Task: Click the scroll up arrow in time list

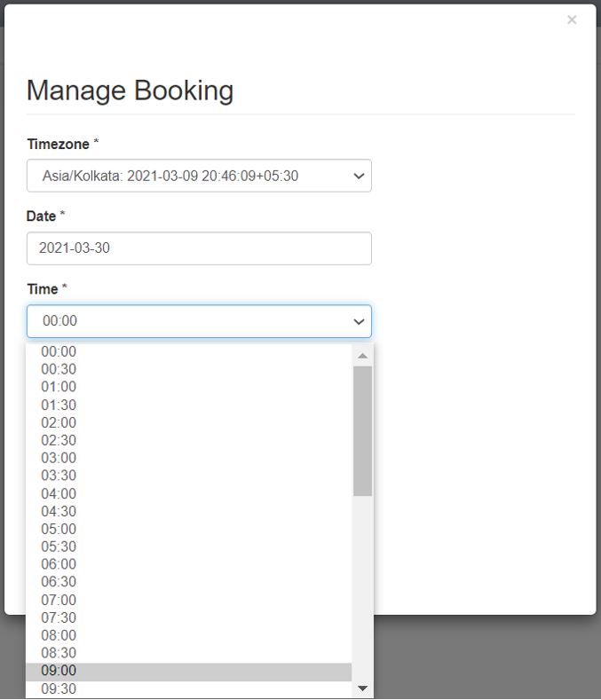Action: [x=362, y=356]
